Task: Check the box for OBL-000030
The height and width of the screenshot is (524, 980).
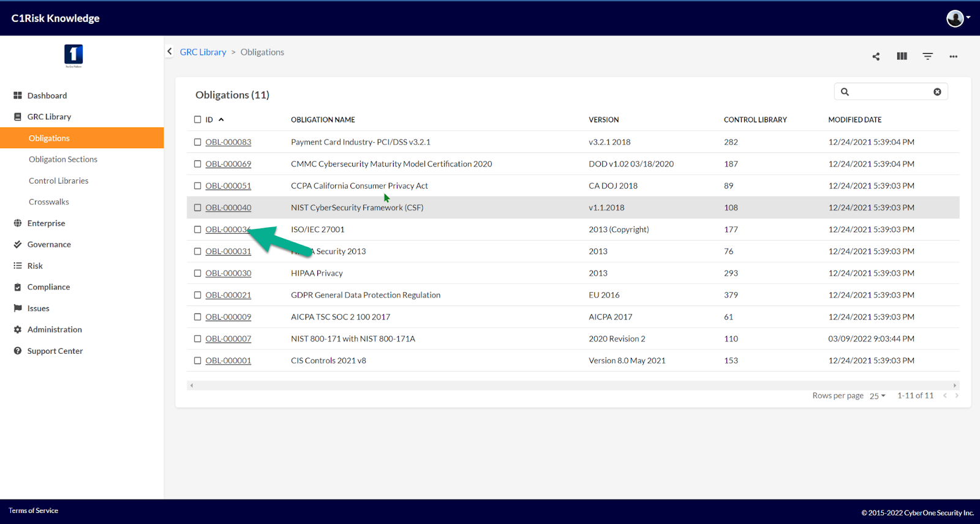Action: tap(197, 273)
